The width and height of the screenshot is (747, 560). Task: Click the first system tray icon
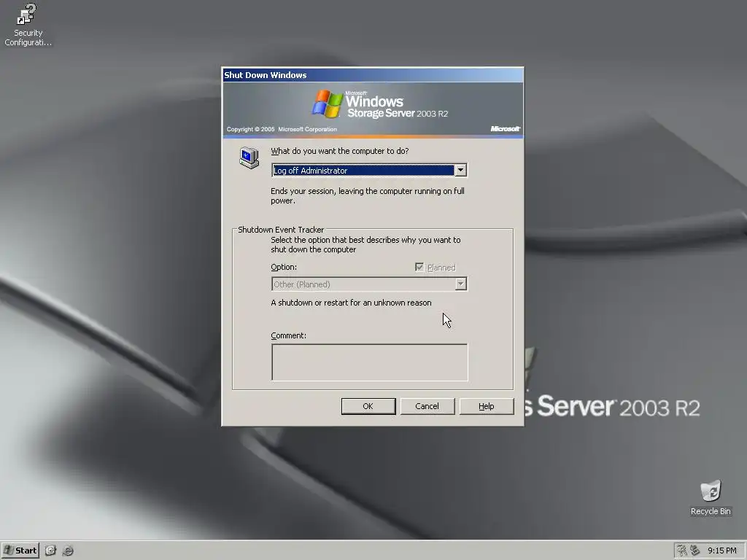pyautogui.click(x=682, y=551)
